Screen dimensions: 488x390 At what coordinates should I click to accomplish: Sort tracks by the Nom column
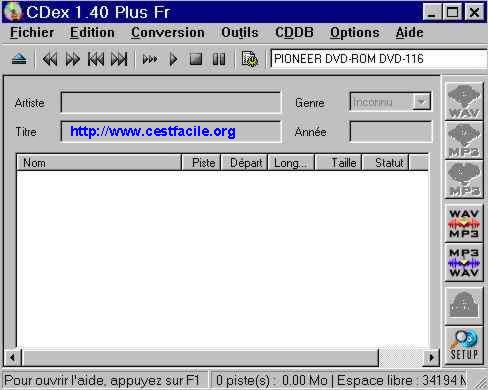[x=99, y=163]
